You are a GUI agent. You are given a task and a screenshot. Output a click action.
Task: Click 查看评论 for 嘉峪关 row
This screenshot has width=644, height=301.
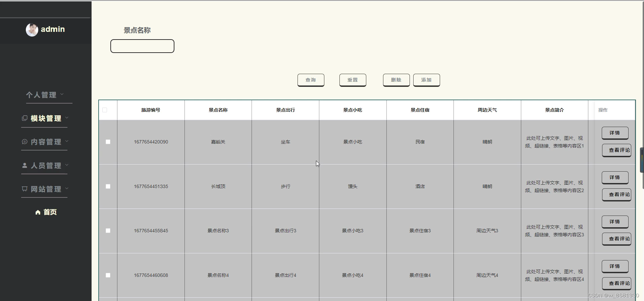tap(616, 150)
